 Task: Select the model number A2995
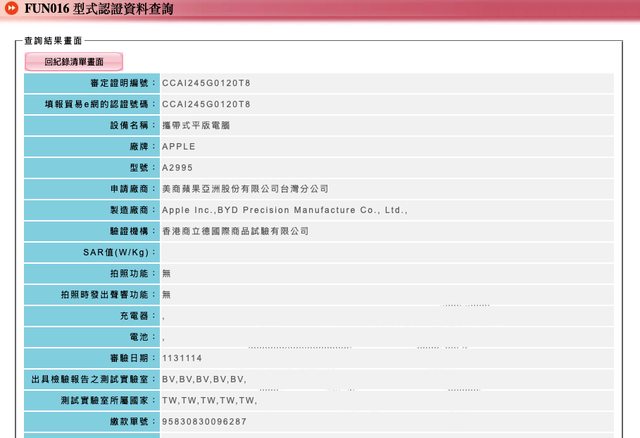[x=179, y=167]
